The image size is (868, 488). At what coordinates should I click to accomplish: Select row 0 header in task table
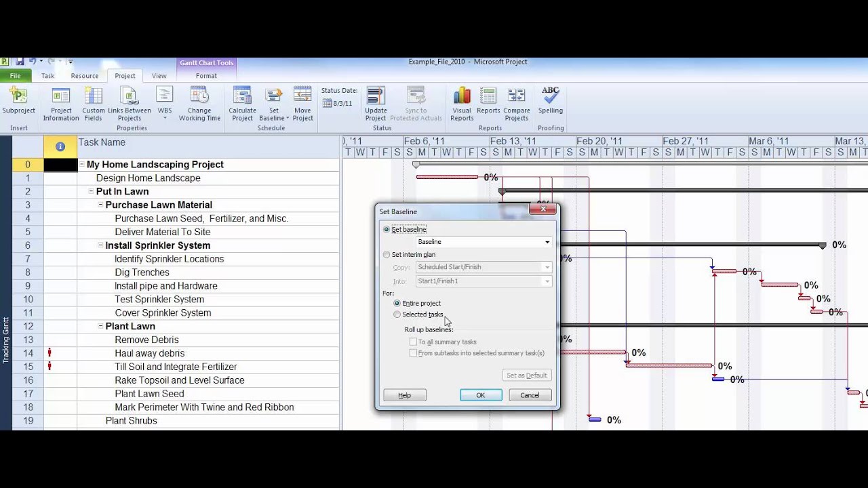pos(28,165)
